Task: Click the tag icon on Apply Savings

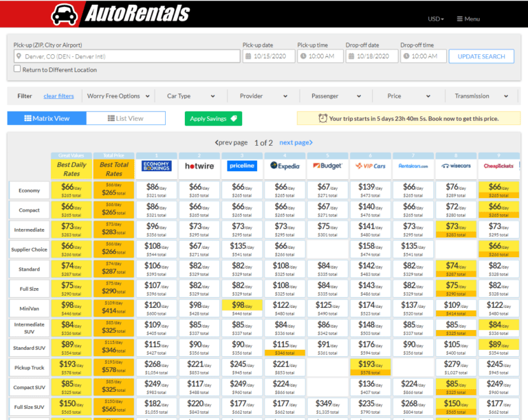Action: click(x=234, y=118)
